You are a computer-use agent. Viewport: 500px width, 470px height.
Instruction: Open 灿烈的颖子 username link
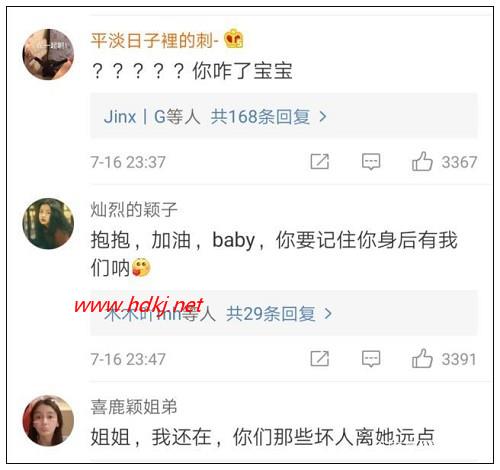pos(134,210)
